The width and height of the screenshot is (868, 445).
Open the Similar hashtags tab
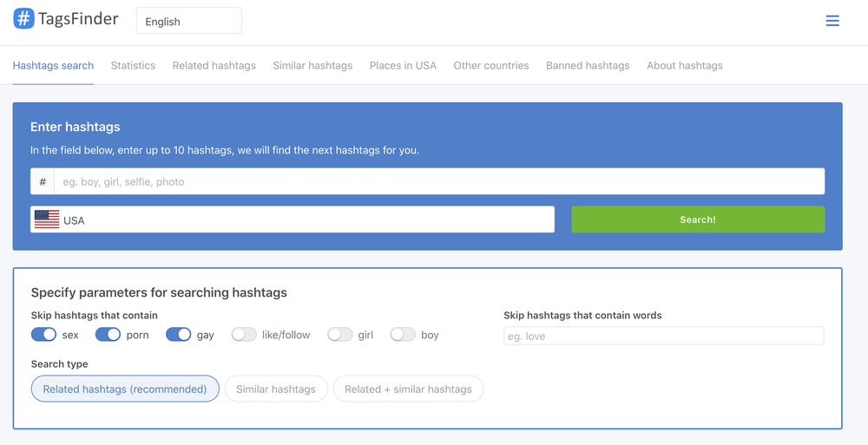tap(312, 65)
